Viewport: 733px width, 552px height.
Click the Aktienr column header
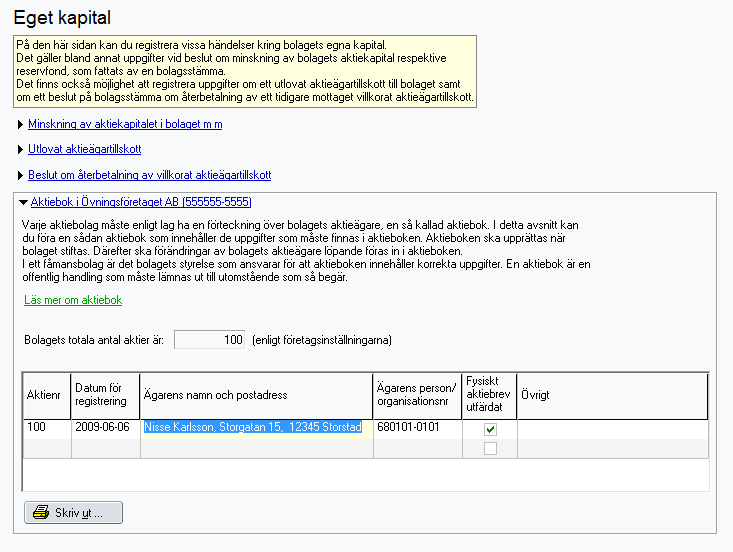click(47, 396)
